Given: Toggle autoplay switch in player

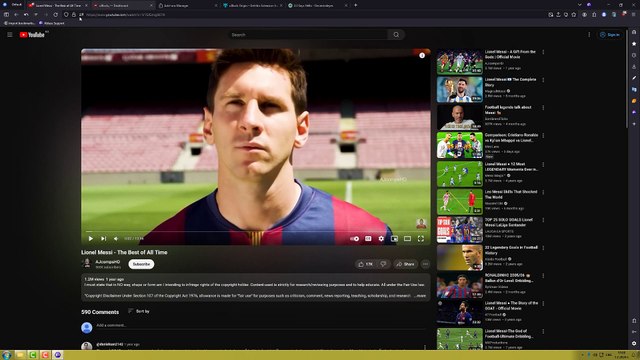Looking at the screenshot, I should click(x=355, y=238).
